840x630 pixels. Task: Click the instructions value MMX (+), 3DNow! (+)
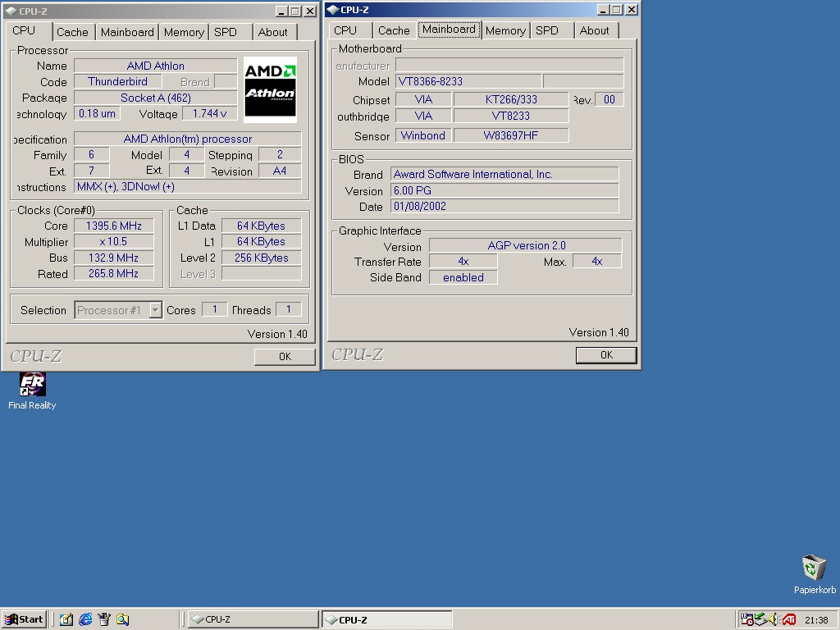click(188, 186)
